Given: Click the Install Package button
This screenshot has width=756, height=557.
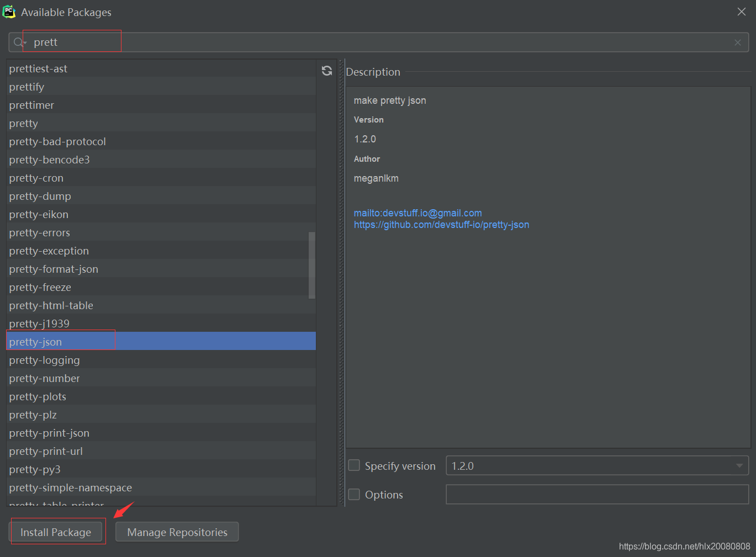Looking at the screenshot, I should click(x=56, y=532).
